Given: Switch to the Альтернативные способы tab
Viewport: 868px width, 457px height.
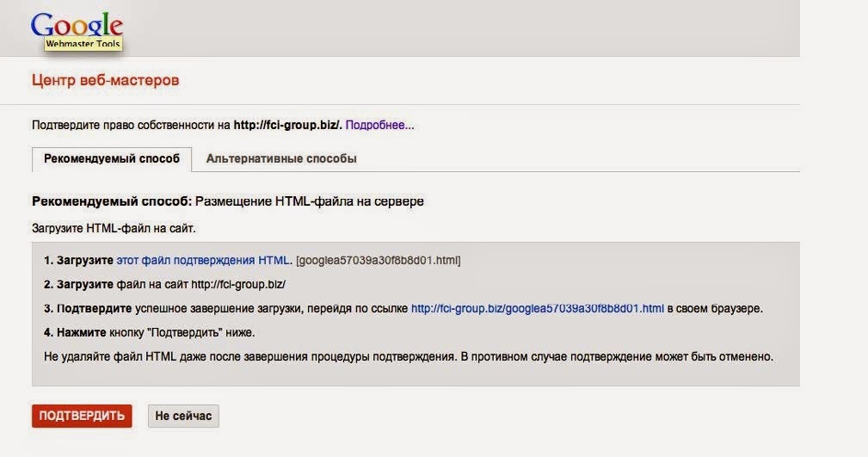Looking at the screenshot, I should tap(281, 159).
